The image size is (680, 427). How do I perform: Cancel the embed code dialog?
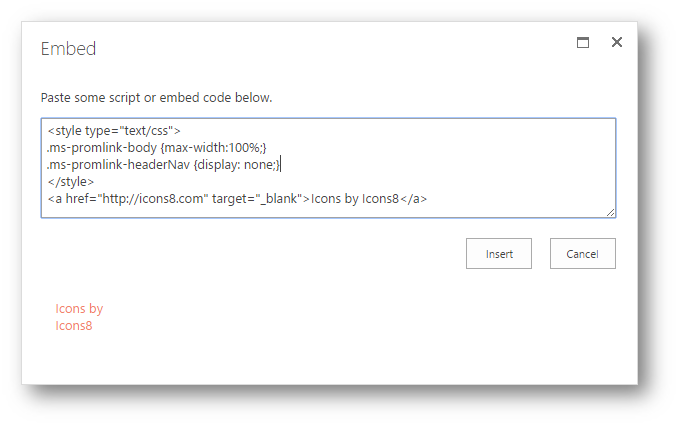pyautogui.click(x=582, y=254)
